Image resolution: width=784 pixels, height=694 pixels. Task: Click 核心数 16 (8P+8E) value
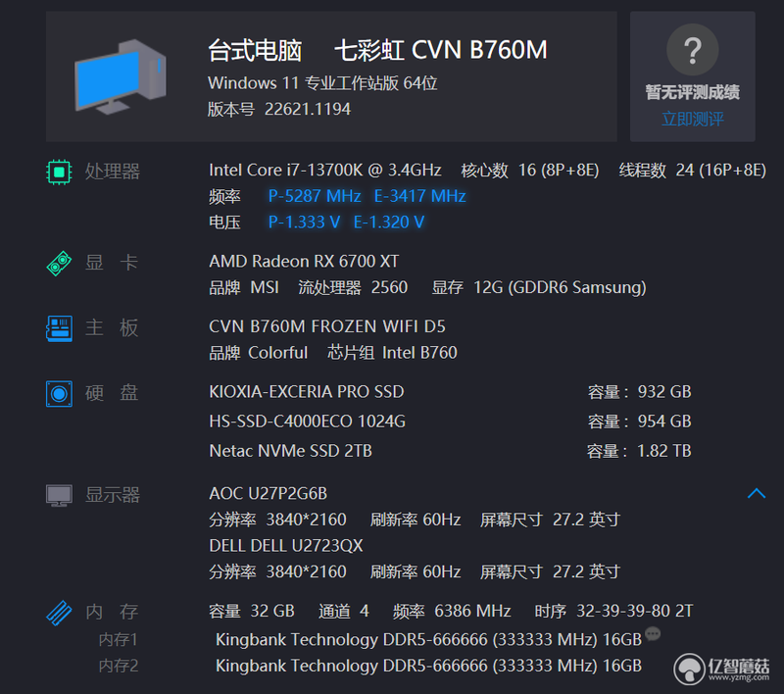coord(530,170)
